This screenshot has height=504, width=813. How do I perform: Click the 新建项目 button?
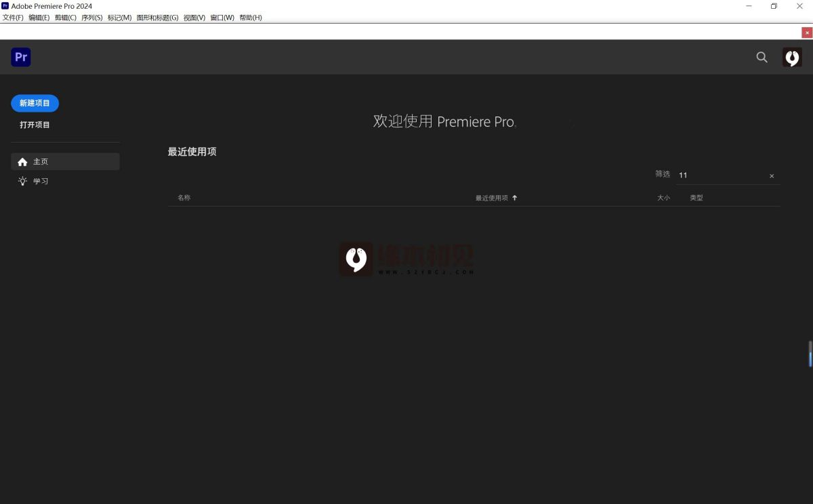35,103
